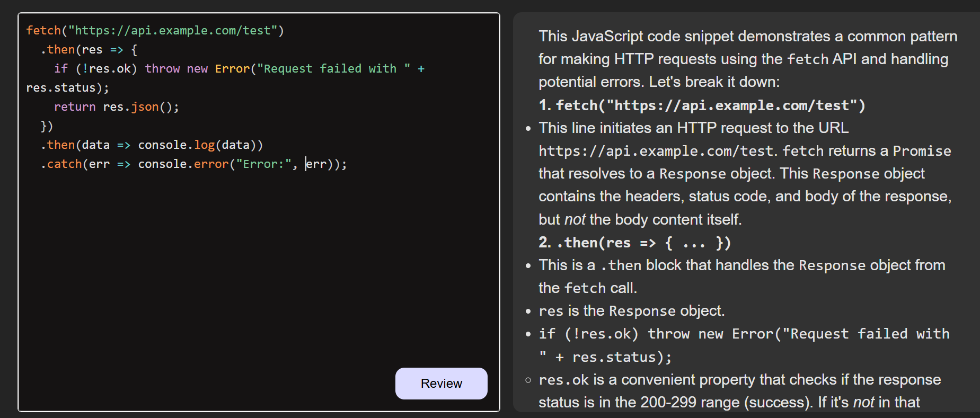This screenshot has height=418, width=980.
Task: Click the "Error:" string literal in the code
Action: click(x=263, y=164)
